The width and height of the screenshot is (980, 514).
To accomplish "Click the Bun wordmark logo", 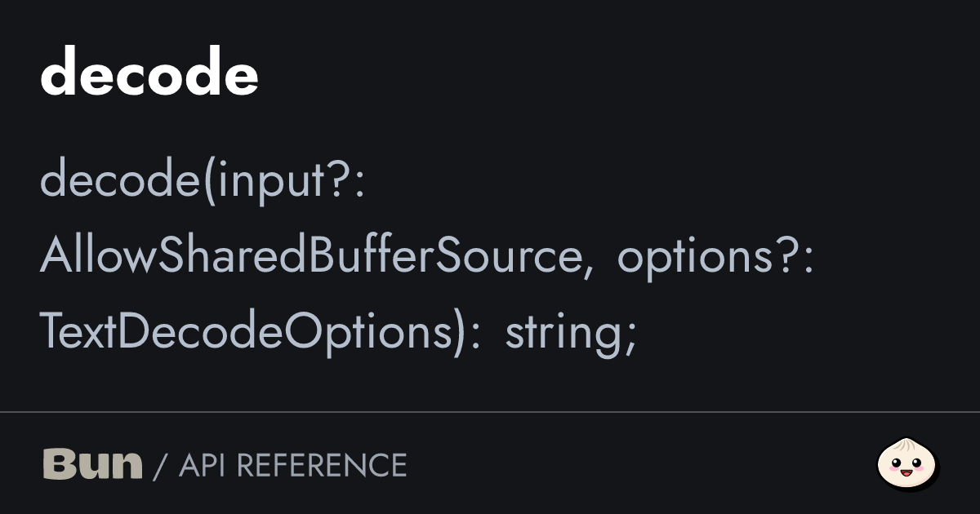I will point(92,464).
